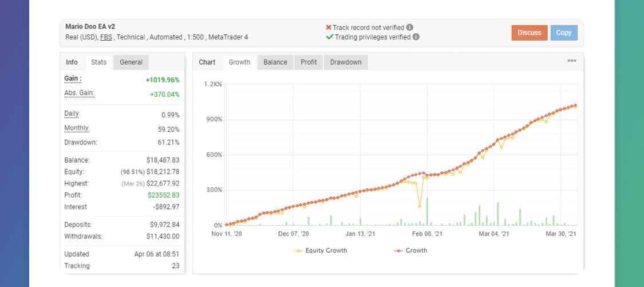Viewport: 644px width, 287px height.
Task: Click the red X track record icon
Action: click(x=329, y=27)
